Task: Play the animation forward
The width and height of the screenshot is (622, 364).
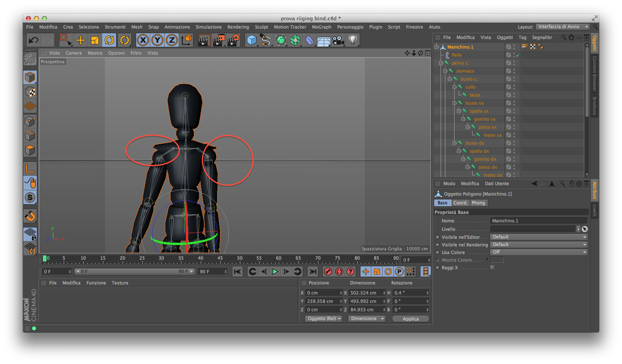Action: tap(275, 271)
